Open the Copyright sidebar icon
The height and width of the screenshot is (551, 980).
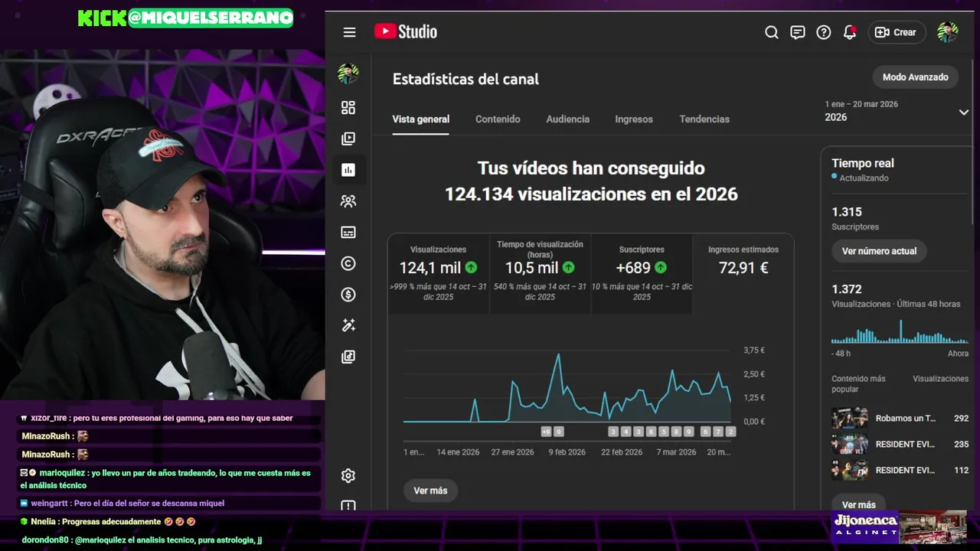click(348, 263)
